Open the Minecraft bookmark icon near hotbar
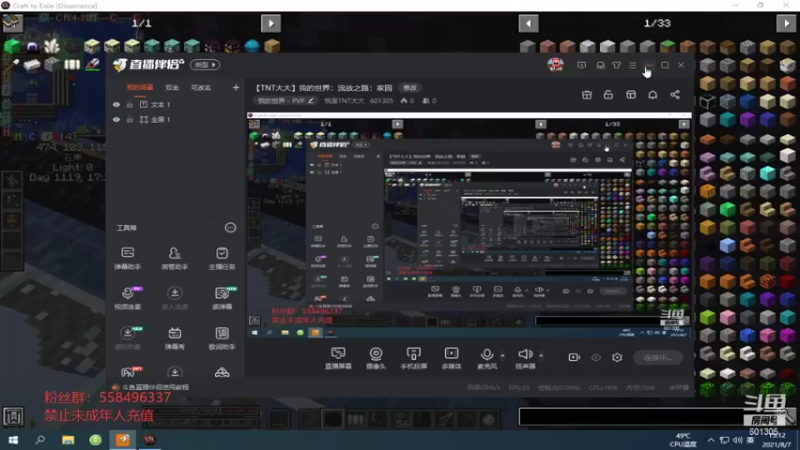Image resolution: width=800 pixels, height=450 pixels. pyautogui.click(x=13, y=416)
